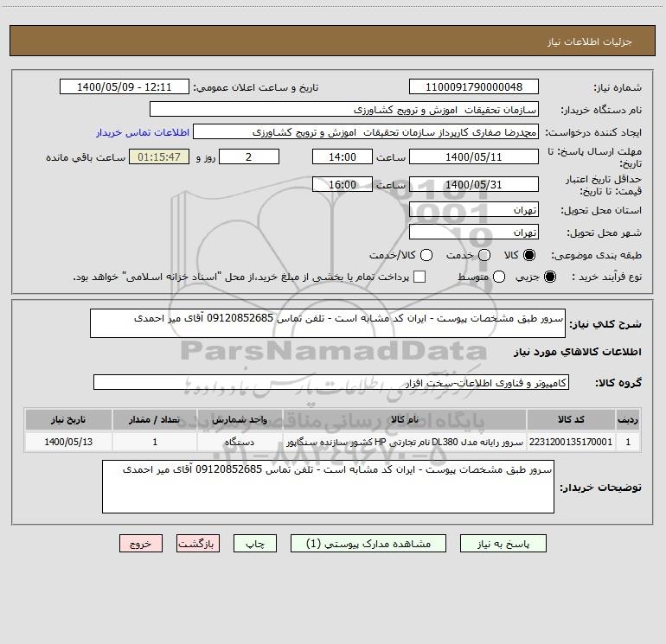The width and height of the screenshot is (666, 644).
Task: Click مشاهده مدارک پیوستی (1) button
Action: tap(368, 544)
